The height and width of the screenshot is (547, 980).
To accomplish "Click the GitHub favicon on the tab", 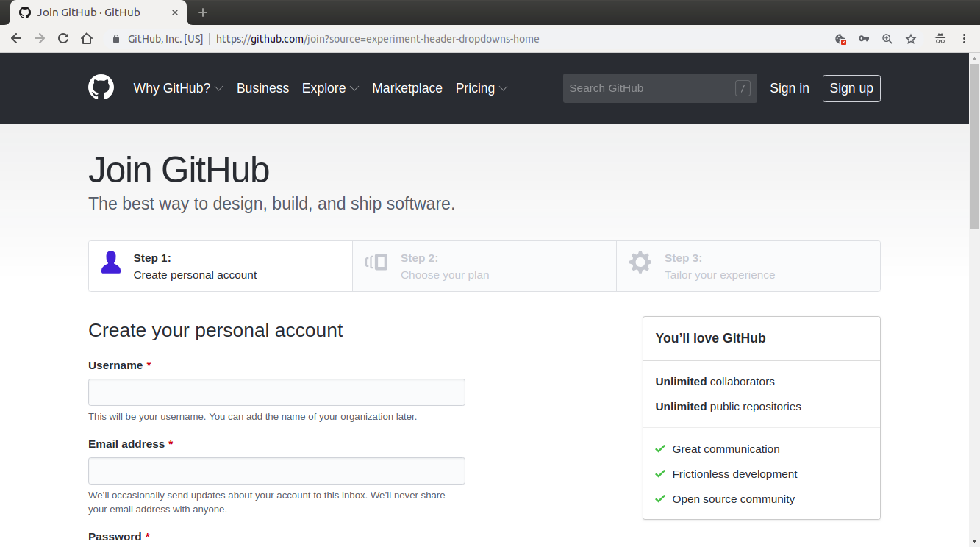I will pyautogui.click(x=25, y=12).
